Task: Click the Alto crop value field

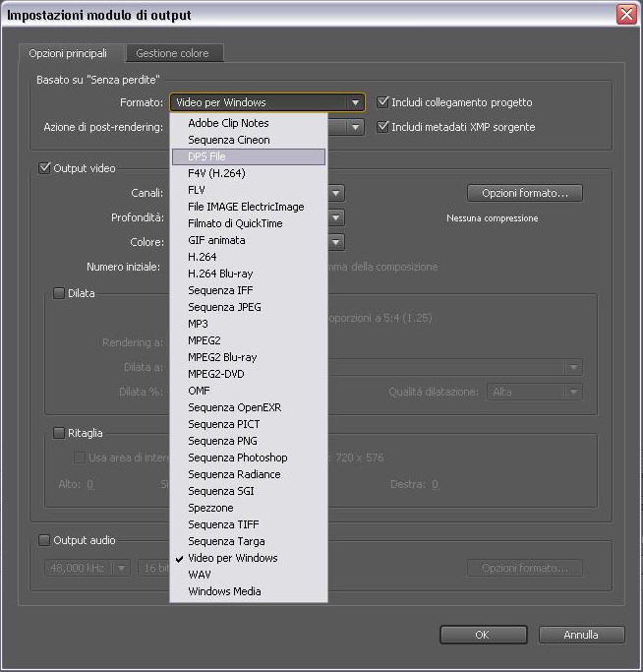Action: (x=89, y=484)
